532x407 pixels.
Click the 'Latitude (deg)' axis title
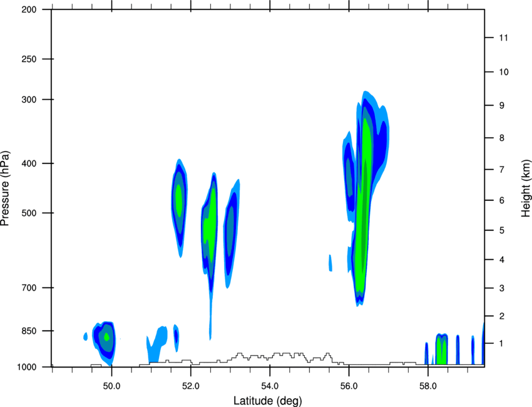tap(267, 401)
